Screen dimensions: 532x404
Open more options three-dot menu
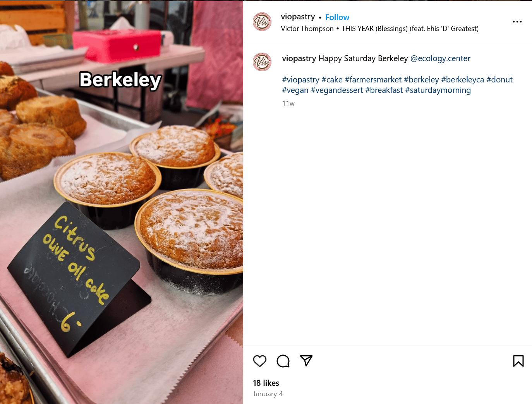pyautogui.click(x=517, y=22)
